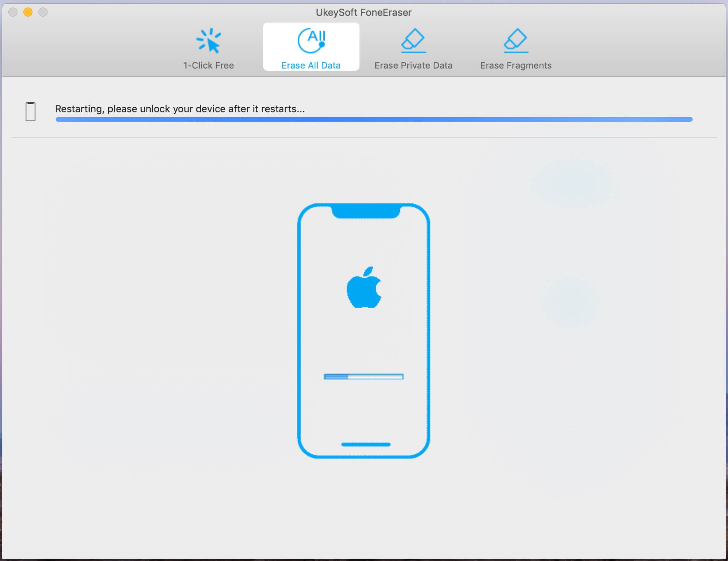The height and width of the screenshot is (561, 728).
Task: Click the UkeySoft FoneEraser window title
Action: click(x=364, y=12)
